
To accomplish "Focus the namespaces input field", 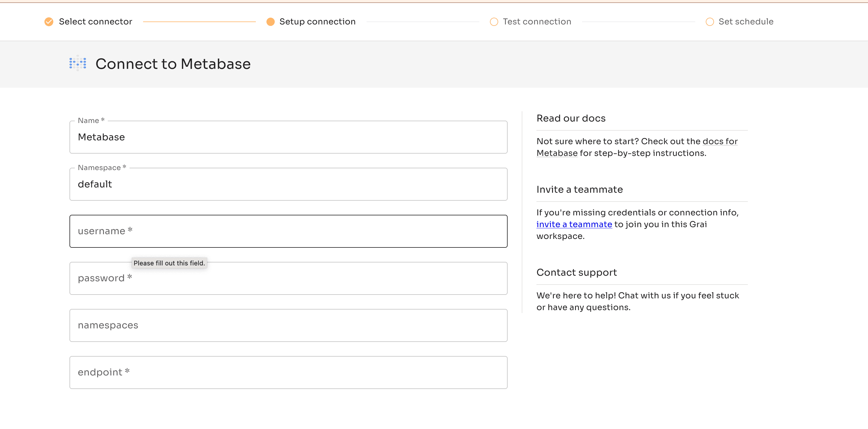I will [288, 325].
